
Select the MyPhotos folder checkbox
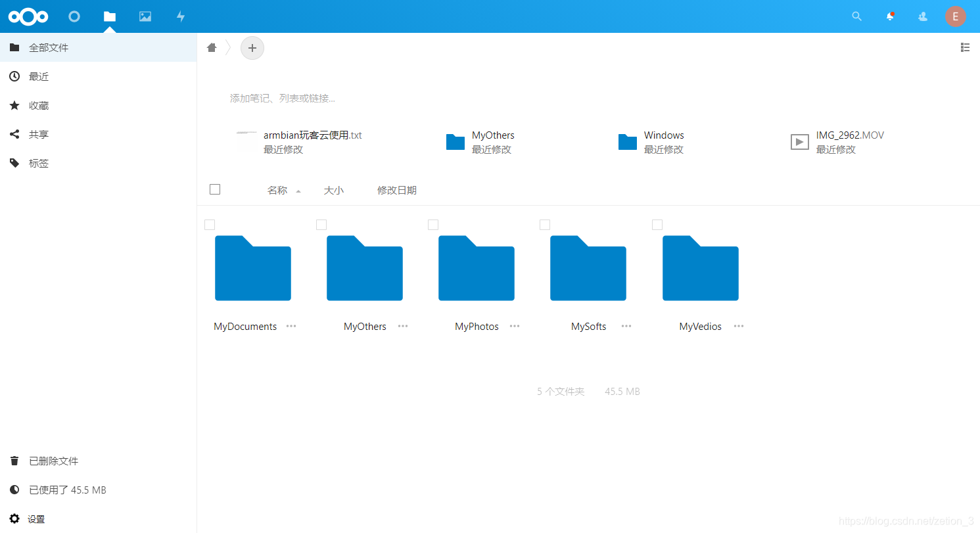[432, 224]
